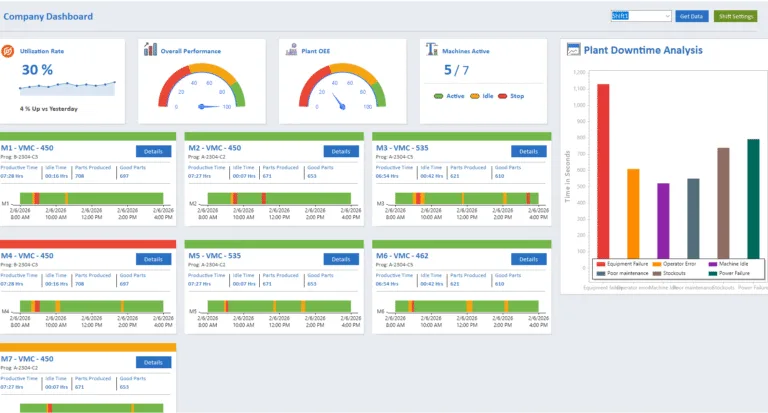Click the Overall Performance gauge
The width and height of the screenshot is (768, 413).
point(201,86)
